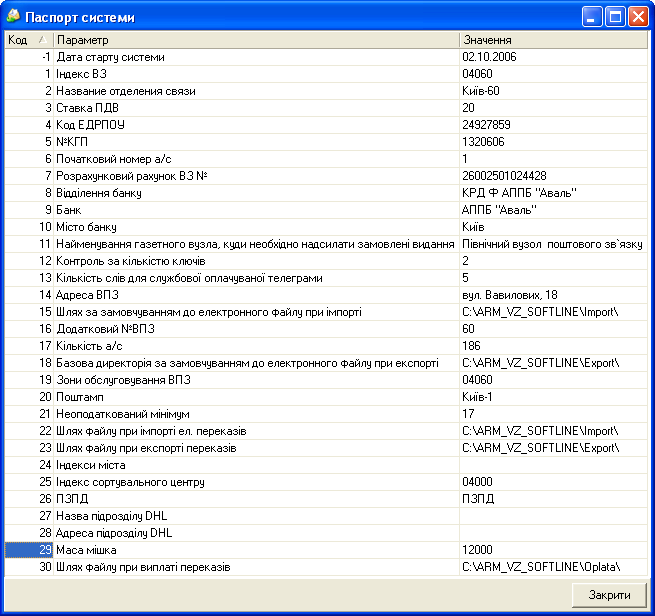Close the Паспорт системи window
Viewport: 655px width, 616px height.
(x=639, y=17)
